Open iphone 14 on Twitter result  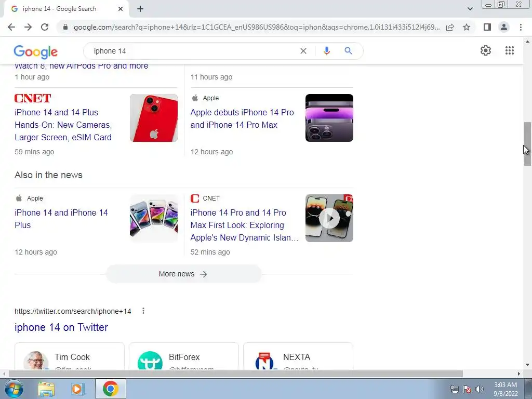61,327
